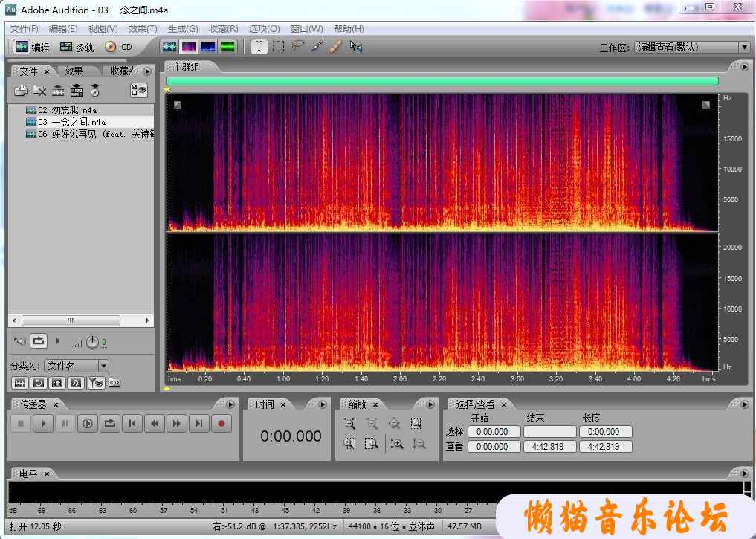Switch to the 收藏 panel tab
The image size is (756, 539).
pos(121,71)
